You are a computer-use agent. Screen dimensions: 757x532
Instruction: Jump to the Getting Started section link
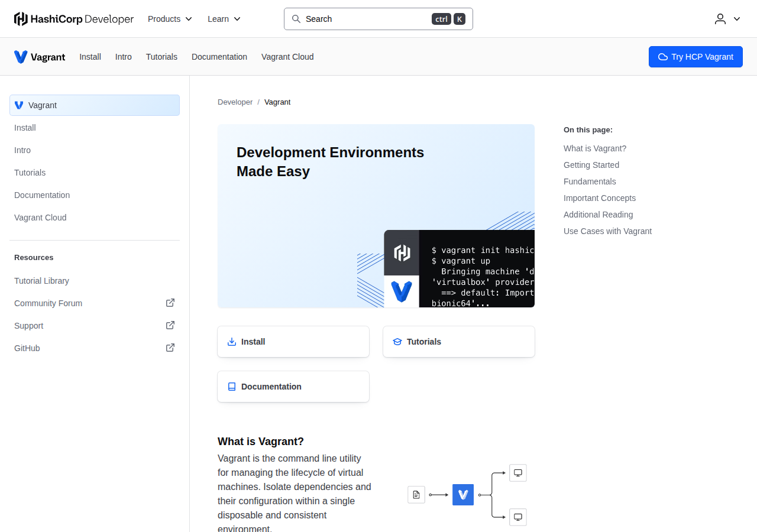(x=591, y=165)
